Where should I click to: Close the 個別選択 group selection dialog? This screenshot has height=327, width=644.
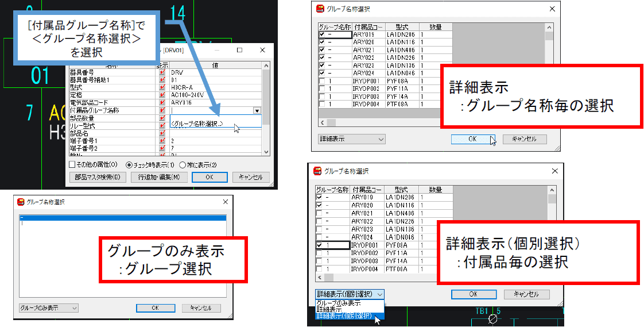click(x=555, y=171)
